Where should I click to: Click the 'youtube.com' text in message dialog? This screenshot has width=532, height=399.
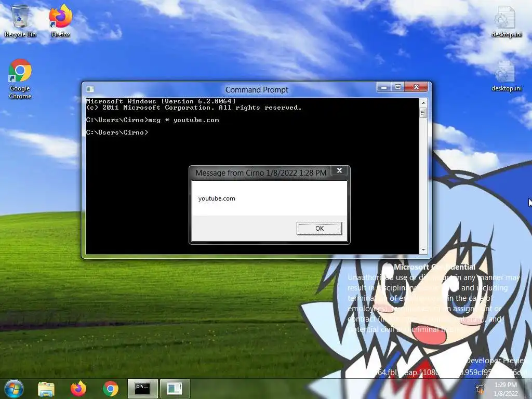[x=217, y=198]
